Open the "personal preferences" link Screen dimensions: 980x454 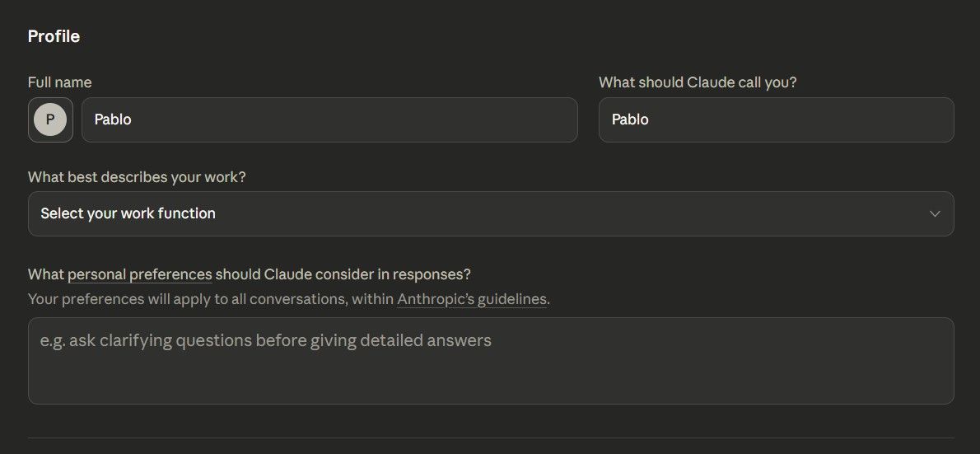pos(140,274)
